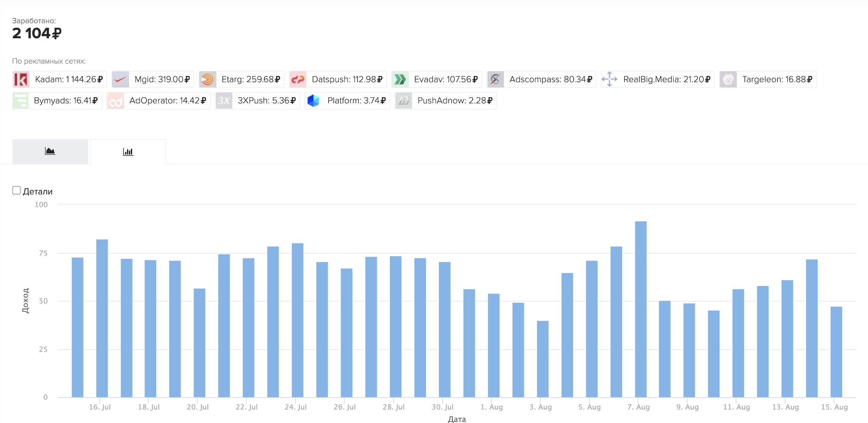
Task: Click the chart bar above 20. Jul
Action: click(200, 343)
